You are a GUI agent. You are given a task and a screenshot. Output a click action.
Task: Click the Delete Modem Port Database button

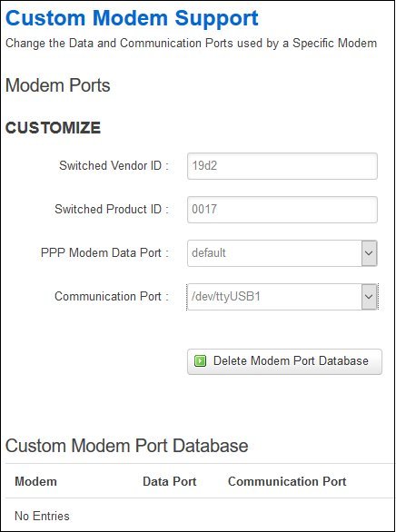point(284,361)
